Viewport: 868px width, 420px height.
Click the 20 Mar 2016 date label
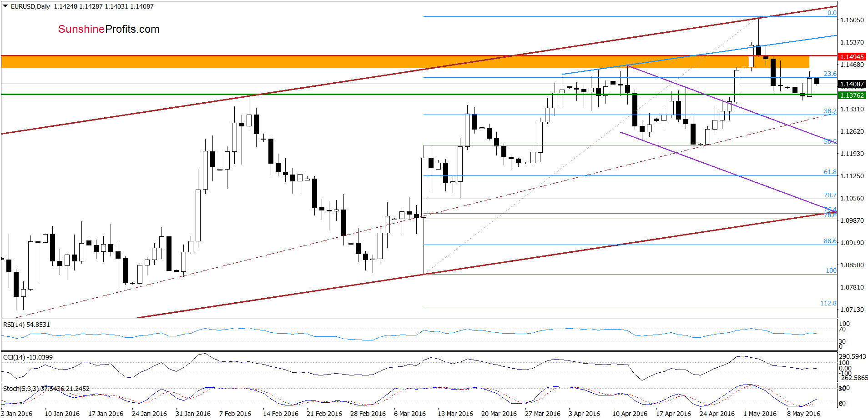click(499, 414)
